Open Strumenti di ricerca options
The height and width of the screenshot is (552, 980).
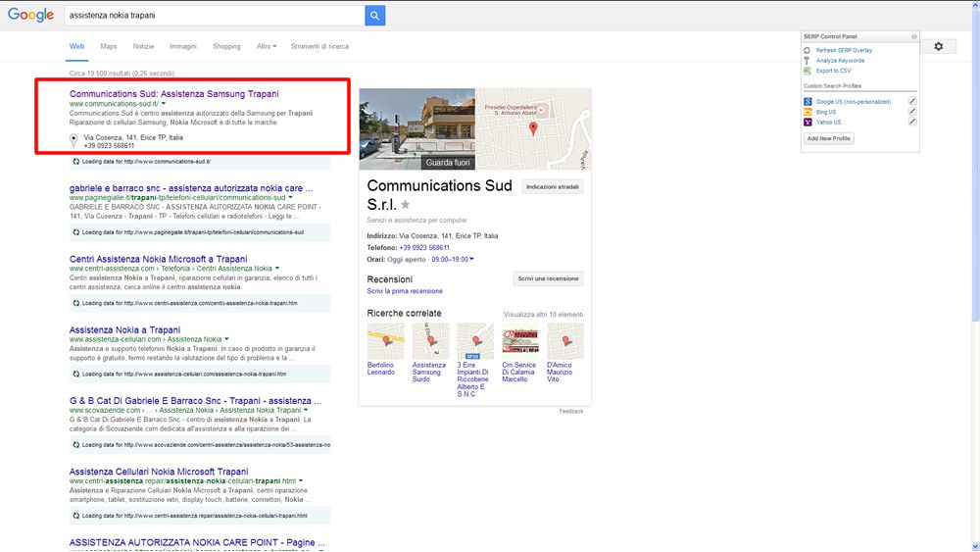319,46
